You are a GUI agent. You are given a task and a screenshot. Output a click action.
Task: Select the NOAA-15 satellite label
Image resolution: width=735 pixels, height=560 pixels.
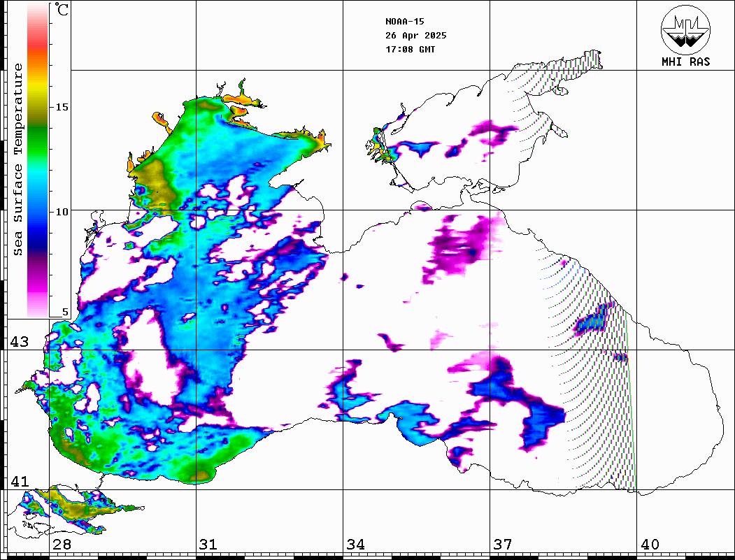coord(404,22)
